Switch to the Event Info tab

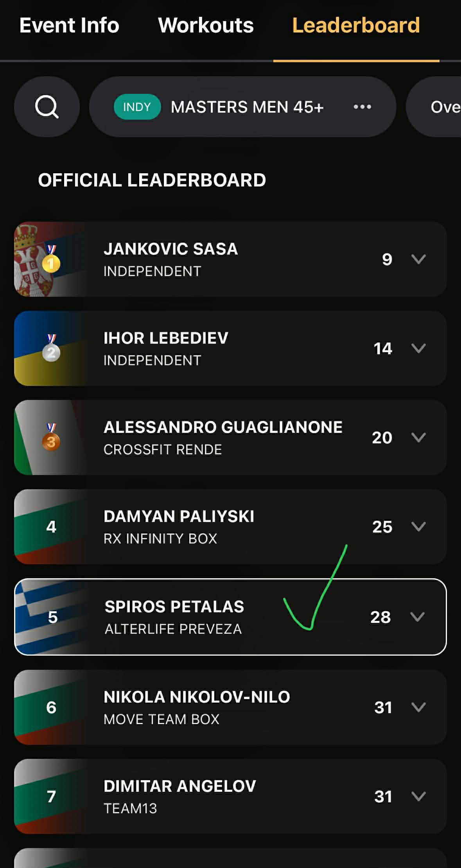click(x=69, y=25)
